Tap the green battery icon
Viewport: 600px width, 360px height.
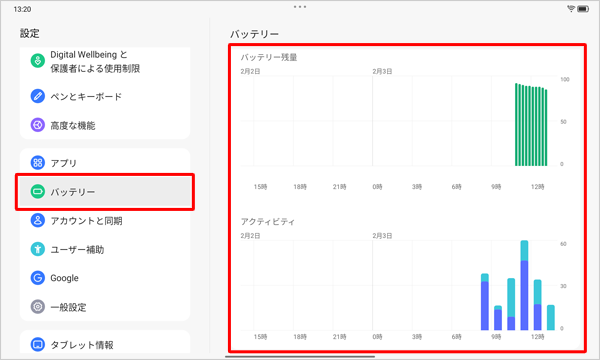38,191
